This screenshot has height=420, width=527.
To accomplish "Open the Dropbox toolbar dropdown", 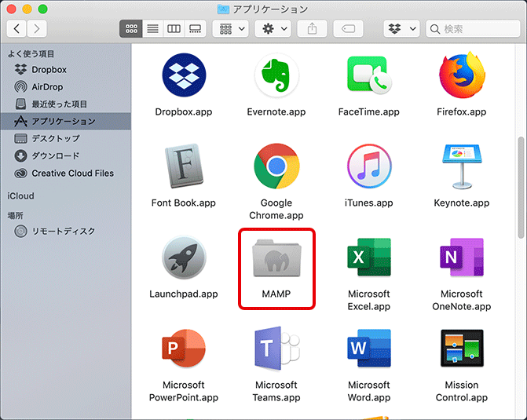I will 401,29.
